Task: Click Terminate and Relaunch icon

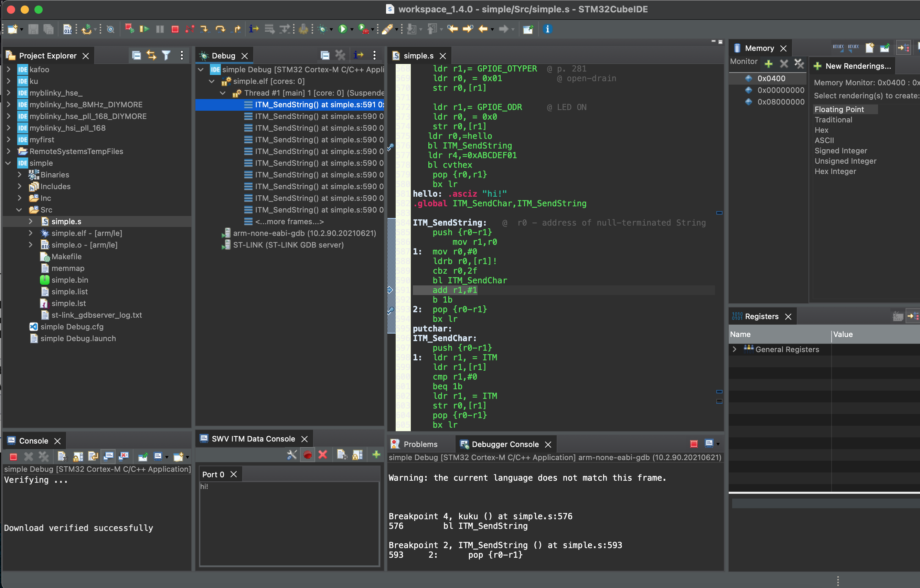Action: coord(129,29)
